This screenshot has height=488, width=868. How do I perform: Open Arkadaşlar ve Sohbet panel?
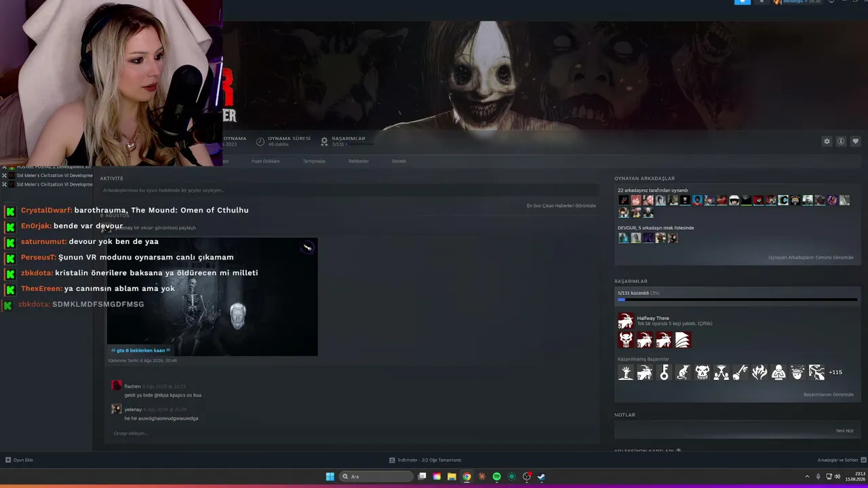(842, 460)
